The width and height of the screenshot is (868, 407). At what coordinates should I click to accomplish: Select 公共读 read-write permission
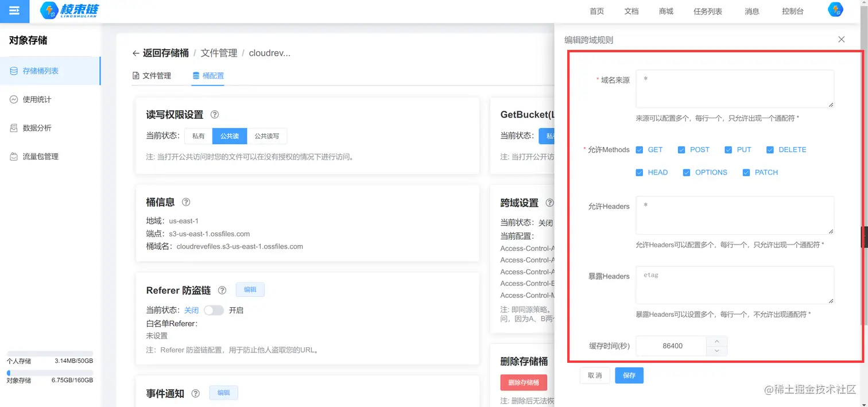pos(230,136)
